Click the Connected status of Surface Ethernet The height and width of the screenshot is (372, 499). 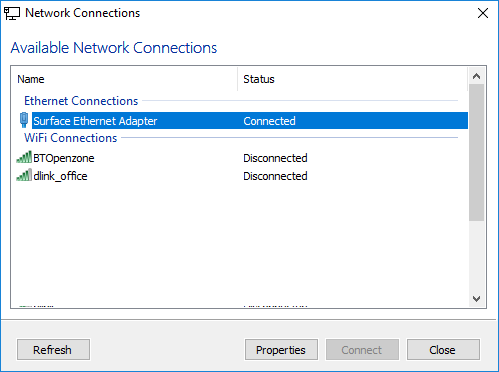pyautogui.click(x=269, y=121)
